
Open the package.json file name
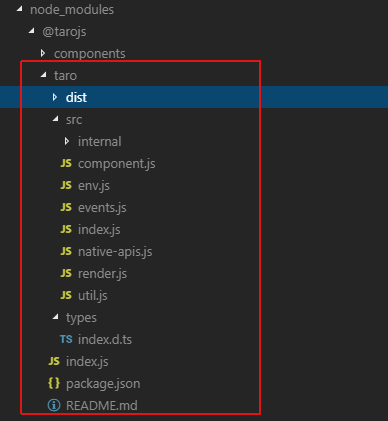pos(103,384)
